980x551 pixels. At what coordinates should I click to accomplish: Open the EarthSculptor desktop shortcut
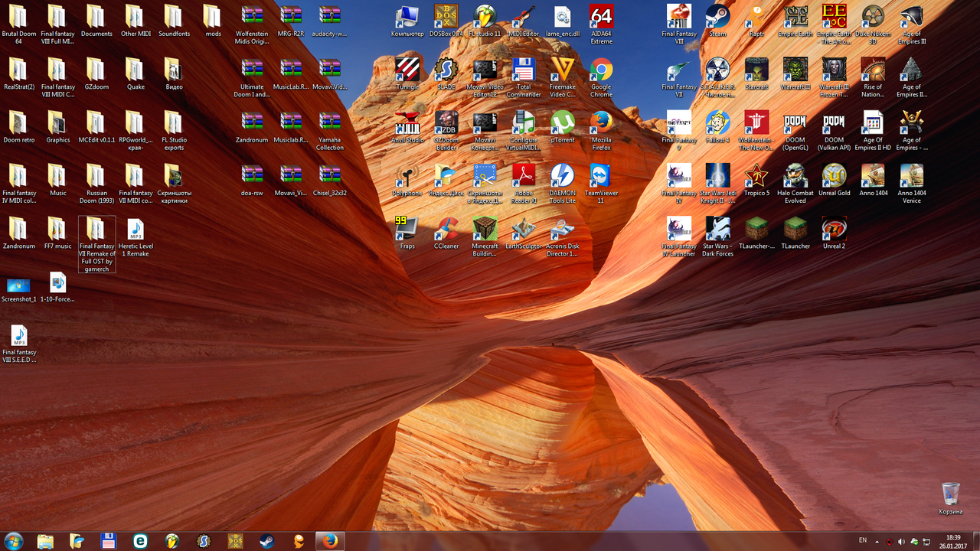tap(524, 232)
